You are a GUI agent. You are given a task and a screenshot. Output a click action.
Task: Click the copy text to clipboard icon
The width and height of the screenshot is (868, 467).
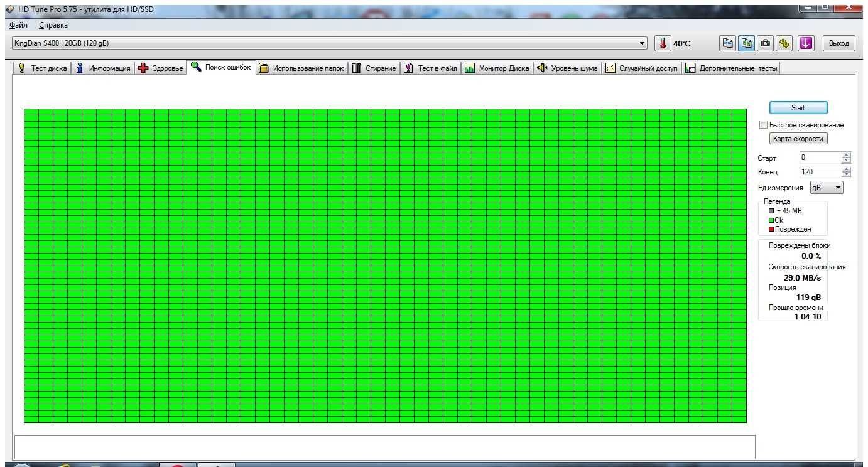(x=728, y=43)
